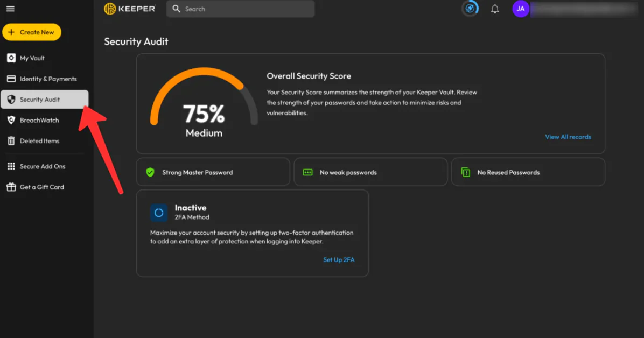Click the search magnifier icon
Image resolution: width=644 pixels, height=338 pixels.
176,9
